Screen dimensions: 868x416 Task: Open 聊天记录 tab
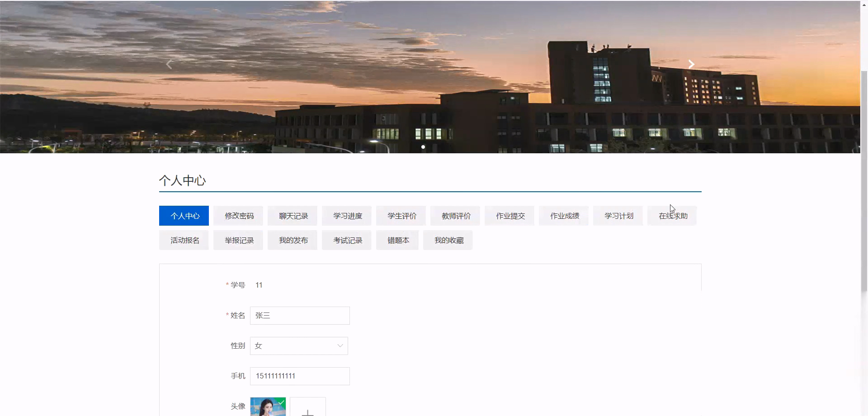point(292,216)
